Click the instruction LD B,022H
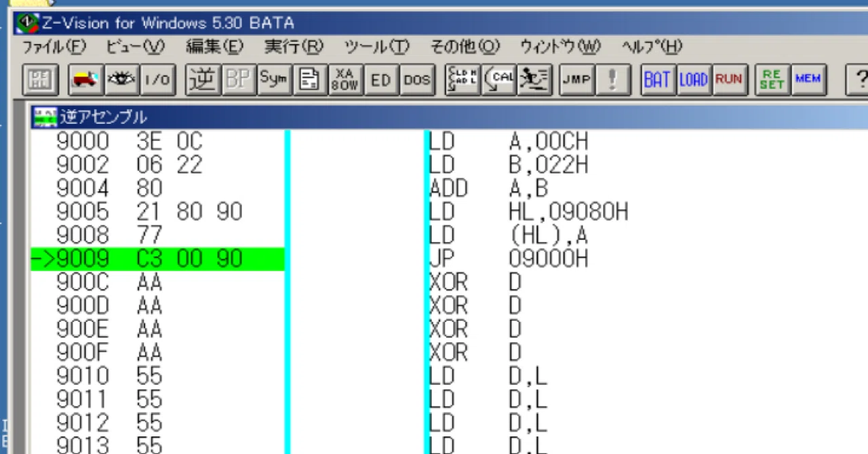 point(509,165)
